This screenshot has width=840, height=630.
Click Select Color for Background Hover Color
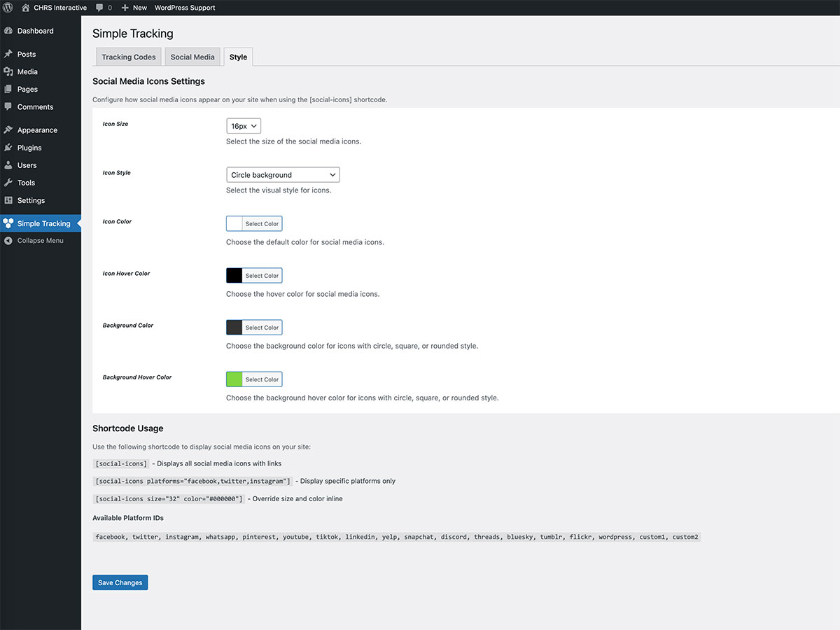click(x=262, y=379)
